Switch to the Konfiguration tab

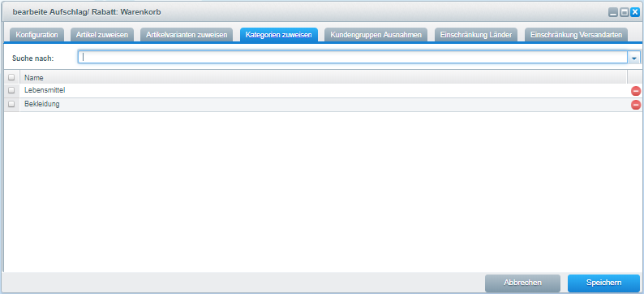coord(36,35)
